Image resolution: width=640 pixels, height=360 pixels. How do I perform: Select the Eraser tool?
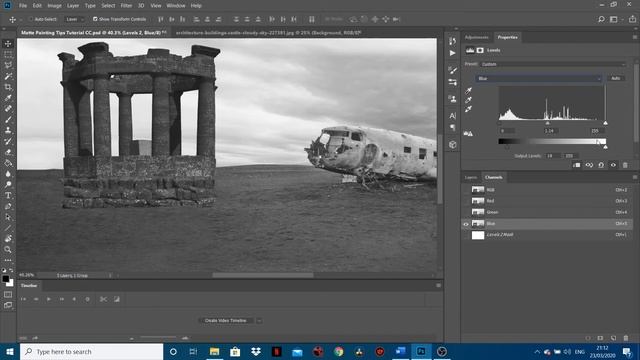click(8, 152)
